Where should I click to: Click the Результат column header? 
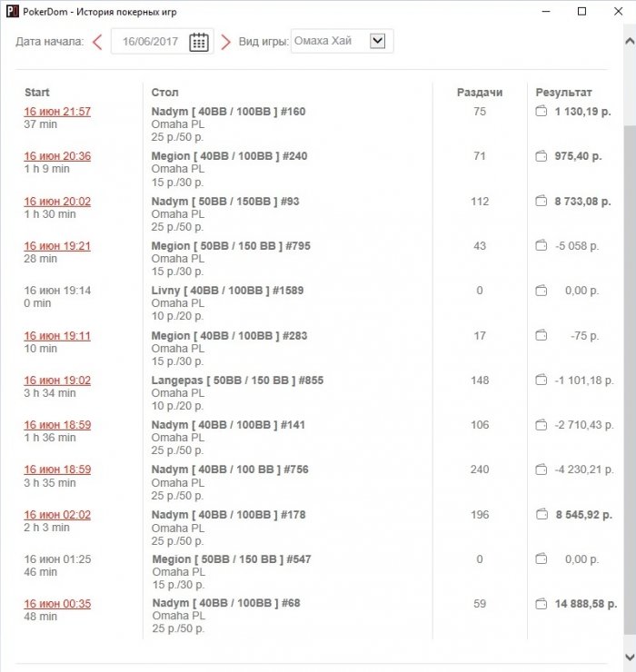[x=563, y=92]
